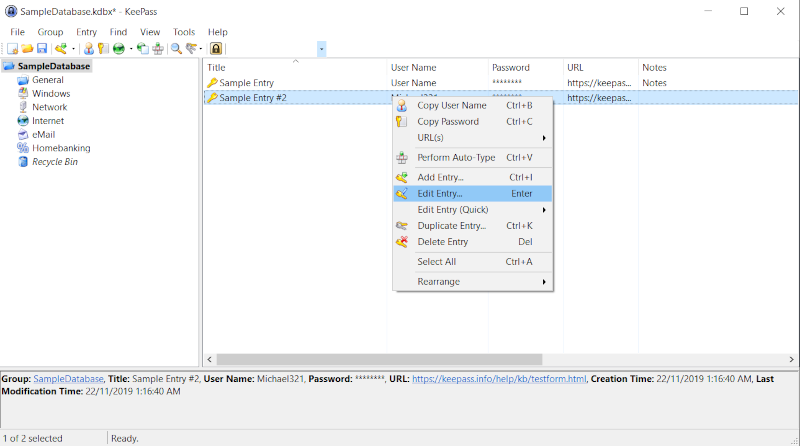
Task: Expand URL(s) submenu in context menu
Action: coord(473,138)
